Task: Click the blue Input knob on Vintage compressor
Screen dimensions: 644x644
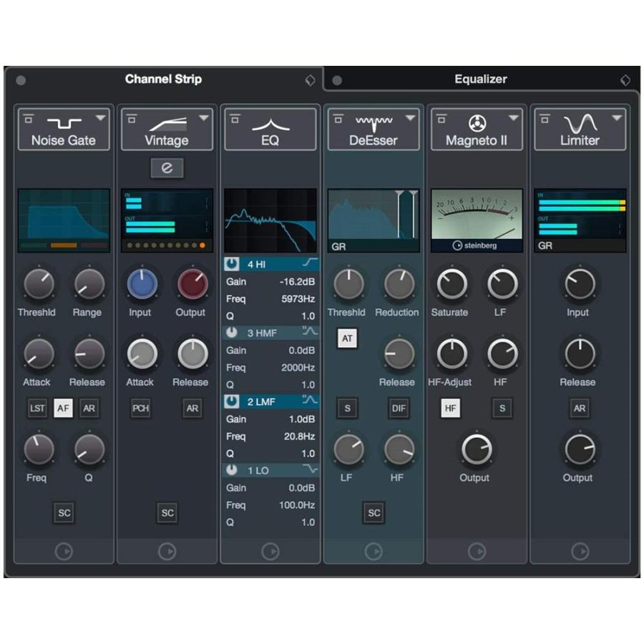Action: pos(142,284)
